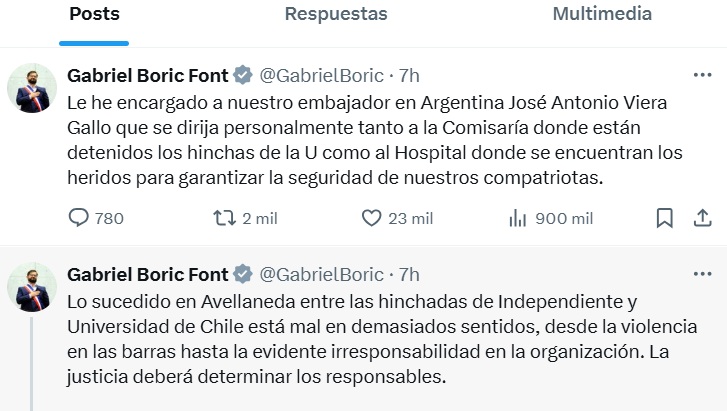View analytics showing 900 mil views
This screenshot has width=727, height=411.
click(x=550, y=218)
